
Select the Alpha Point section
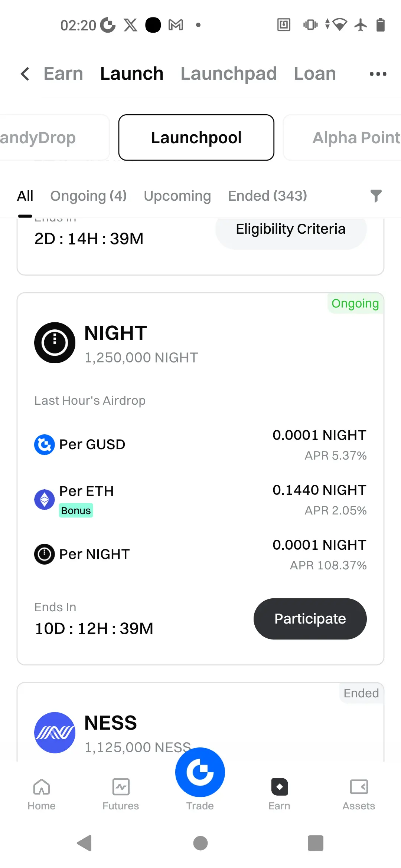point(342,138)
